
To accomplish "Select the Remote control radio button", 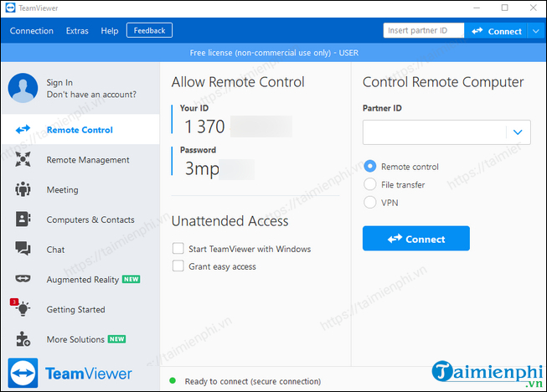I will tap(370, 167).
